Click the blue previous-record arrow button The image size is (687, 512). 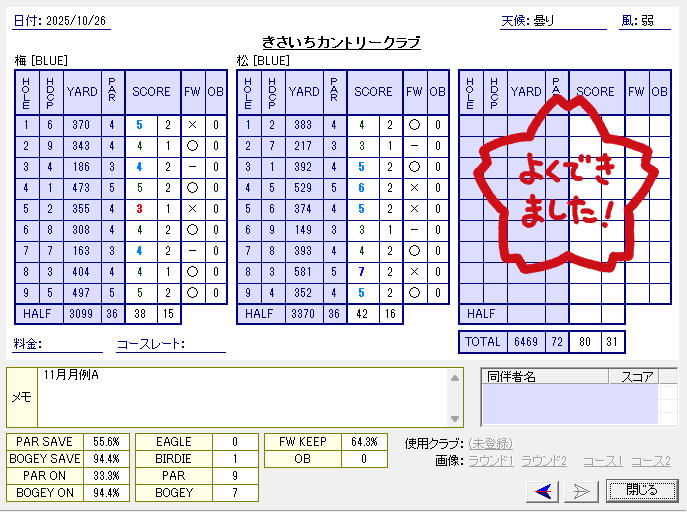click(x=543, y=490)
